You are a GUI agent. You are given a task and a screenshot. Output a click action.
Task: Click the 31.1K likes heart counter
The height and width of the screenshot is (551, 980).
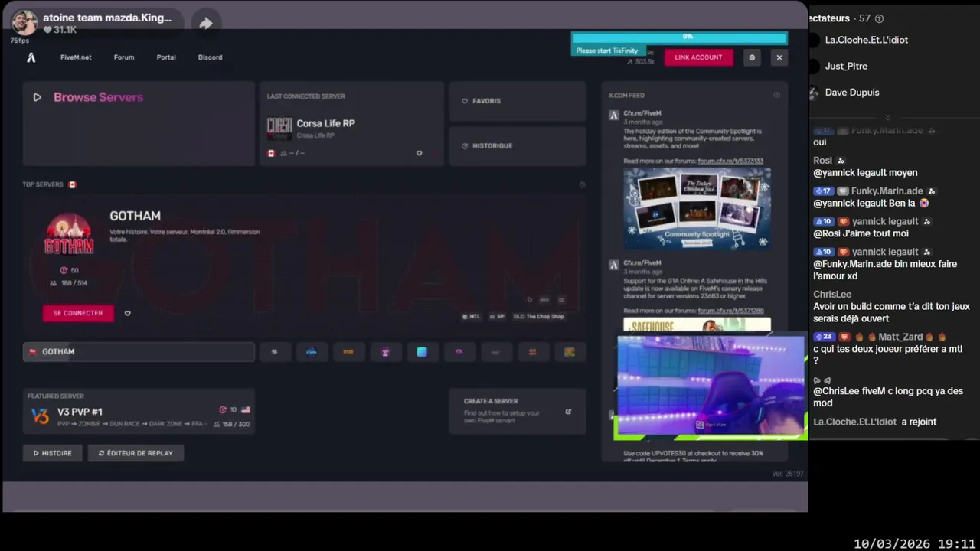coord(60,30)
